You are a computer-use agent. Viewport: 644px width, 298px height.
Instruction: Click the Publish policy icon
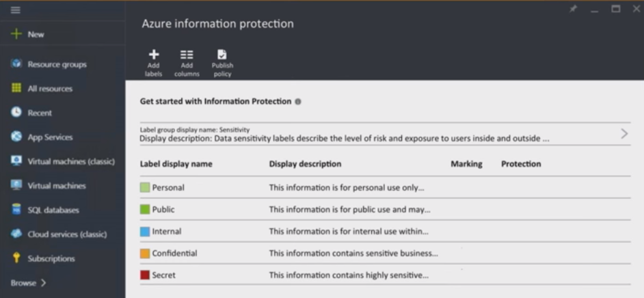tap(222, 55)
